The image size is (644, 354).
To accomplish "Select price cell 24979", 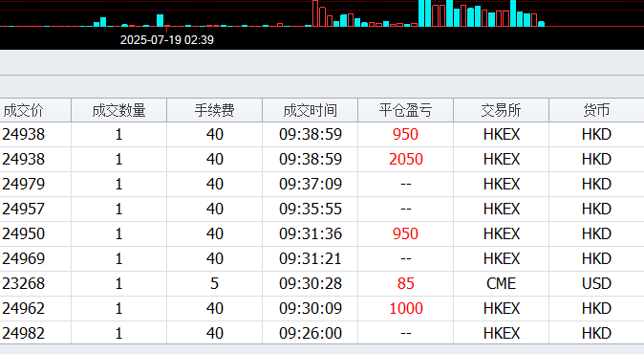I will [x=24, y=184].
